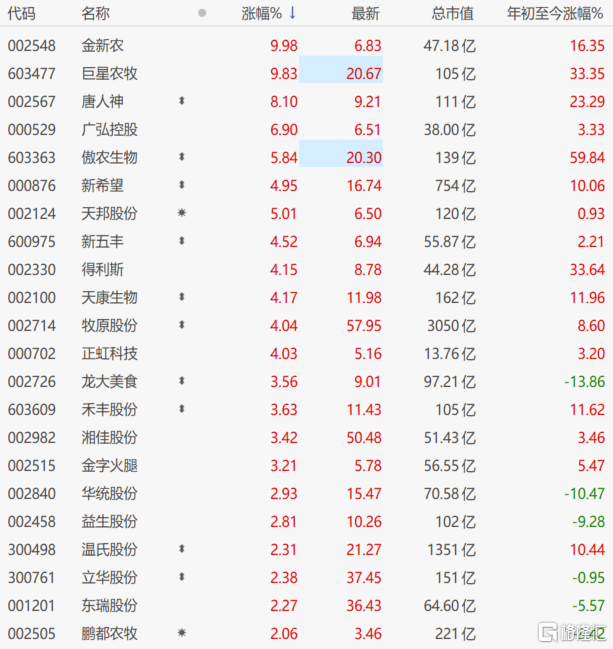Screen dimensions: 613x649
Task: Click market cap 1351亿
Action: (451, 550)
